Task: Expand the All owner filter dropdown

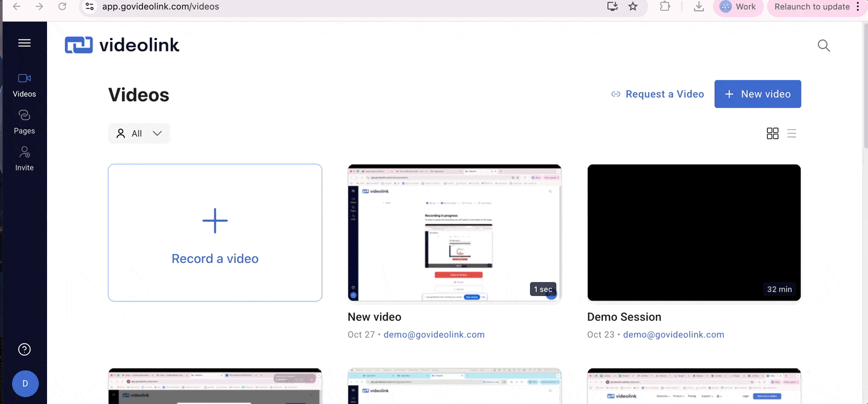Action: pyautogui.click(x=139, y=133)
